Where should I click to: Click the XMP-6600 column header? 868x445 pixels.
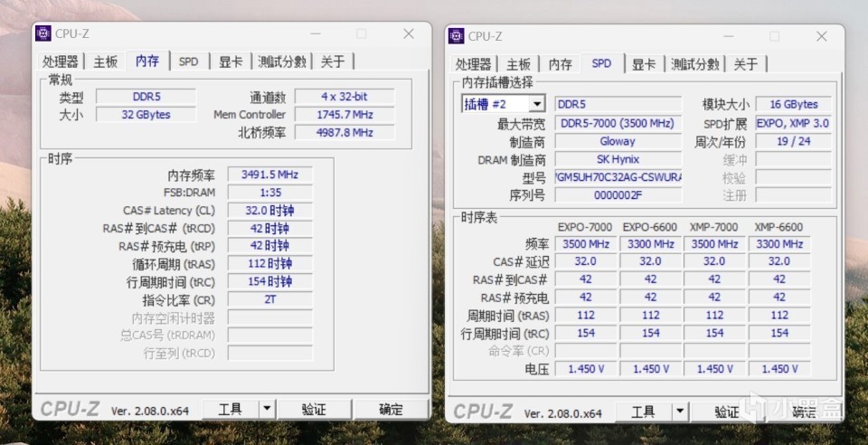778,227
